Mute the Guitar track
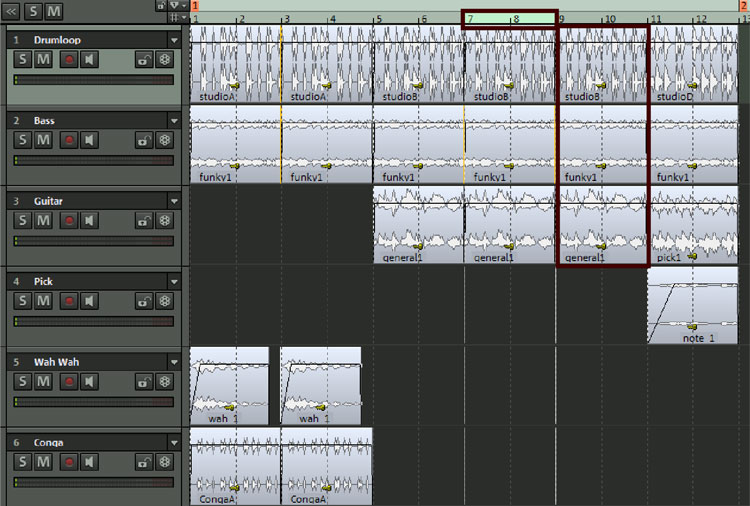Viewport: 750px width, 506px height. (x=43, y=220)
